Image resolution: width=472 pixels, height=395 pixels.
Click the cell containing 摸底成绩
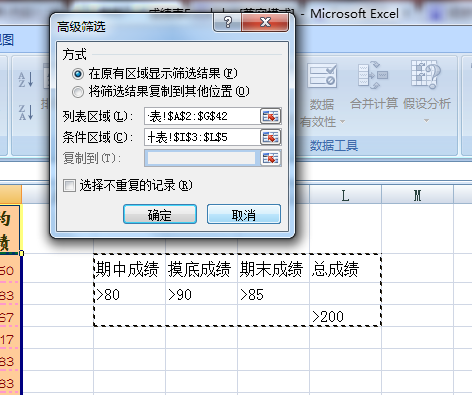tap(202, 268)
